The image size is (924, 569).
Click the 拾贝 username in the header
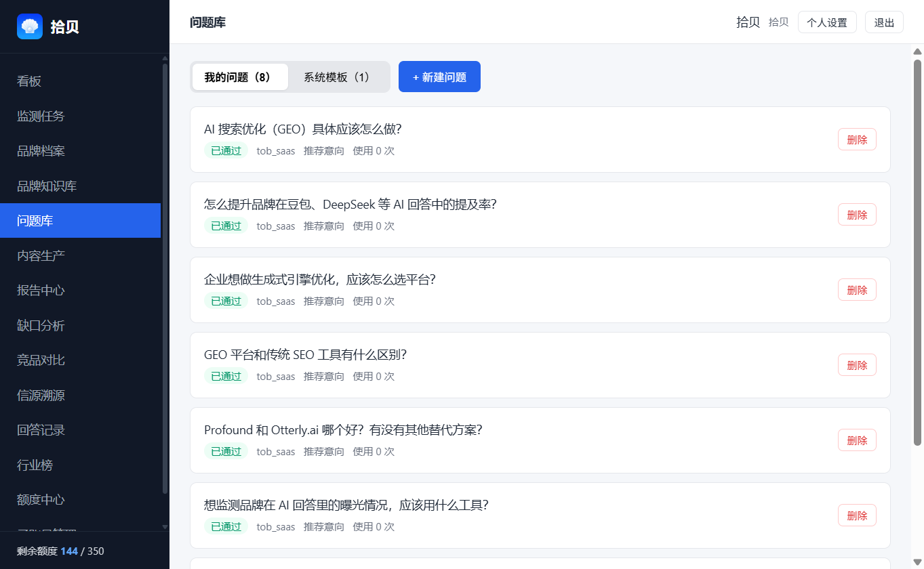point(748,22)
